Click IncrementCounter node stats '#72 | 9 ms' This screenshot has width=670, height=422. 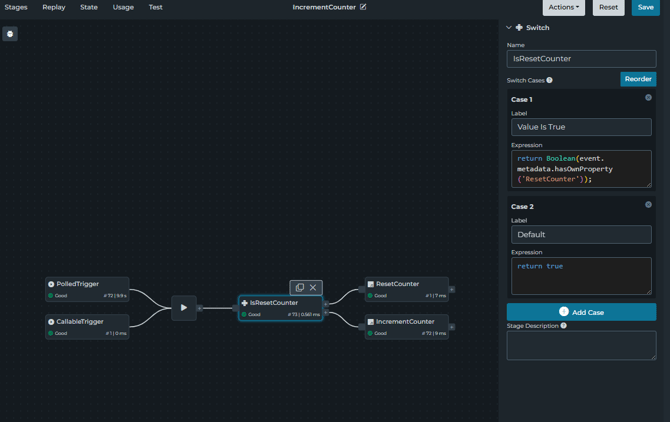pyautogui.click(x=434, y=333)
